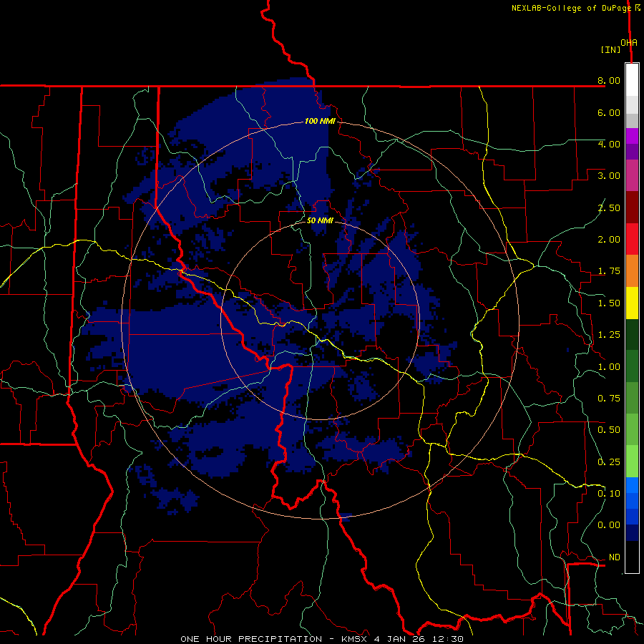Image resolution: width=644 pixels, height=644 pixels.
Task: Click the [IN] units label
Action: pyautogui.click(x=611, y=49)
